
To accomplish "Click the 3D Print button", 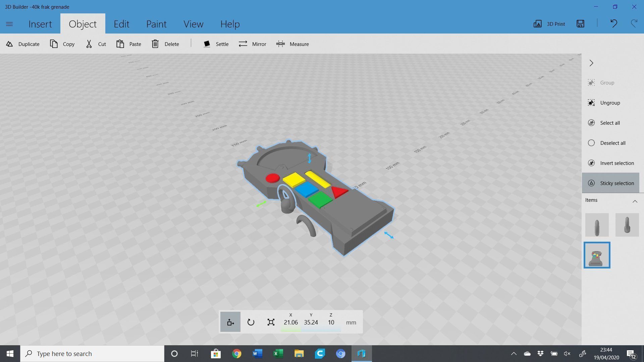I will [549, 24].
